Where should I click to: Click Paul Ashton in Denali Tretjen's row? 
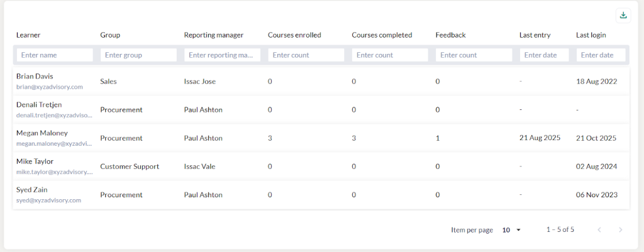coord(203,109)
